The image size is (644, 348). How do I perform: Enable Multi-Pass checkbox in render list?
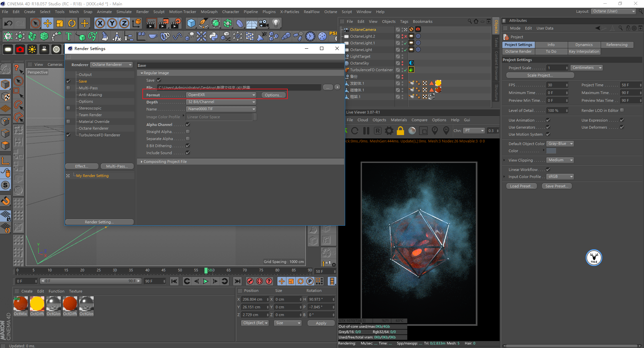[x=68, y=88]
